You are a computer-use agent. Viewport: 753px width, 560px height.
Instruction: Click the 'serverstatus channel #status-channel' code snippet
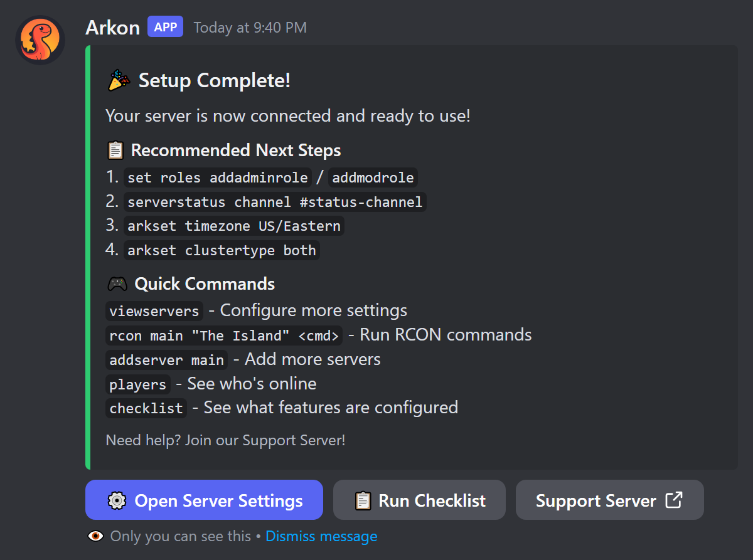tap(275, 202)
